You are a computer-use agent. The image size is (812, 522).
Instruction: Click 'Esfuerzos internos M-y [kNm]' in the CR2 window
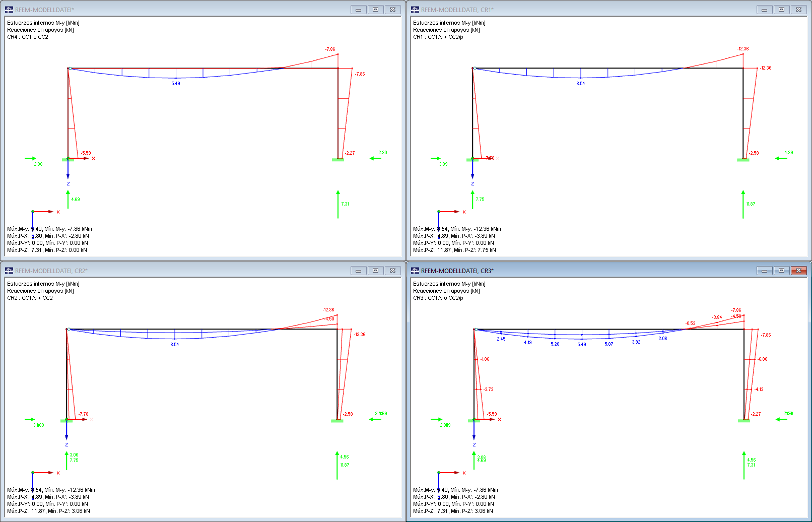(43, 284)
